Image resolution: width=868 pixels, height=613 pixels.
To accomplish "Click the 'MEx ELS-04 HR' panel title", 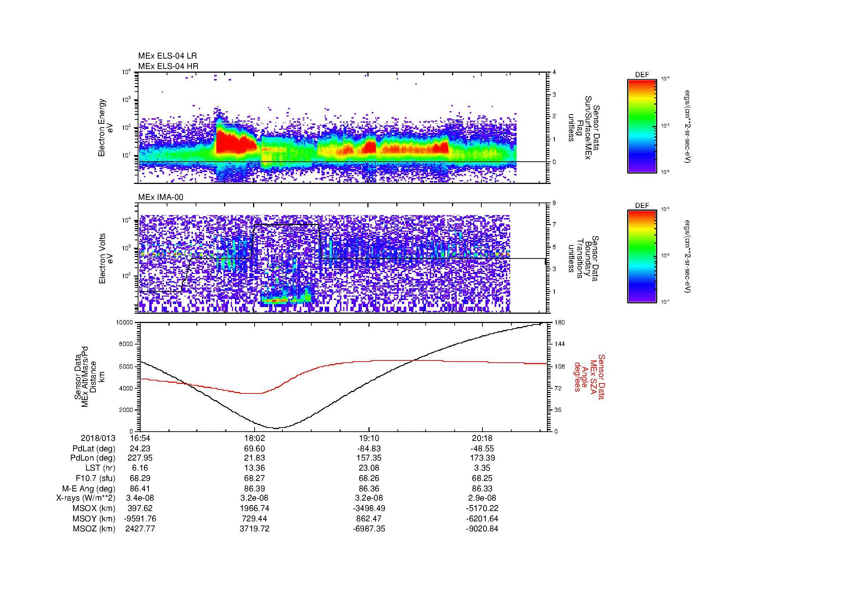I will pos(168,66).
